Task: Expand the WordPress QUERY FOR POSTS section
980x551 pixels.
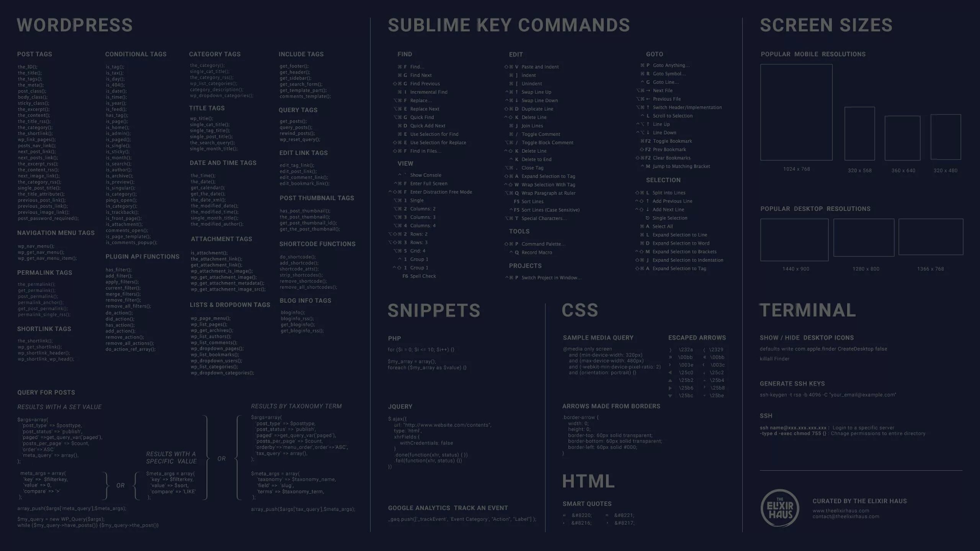Action: coord(46,392)
